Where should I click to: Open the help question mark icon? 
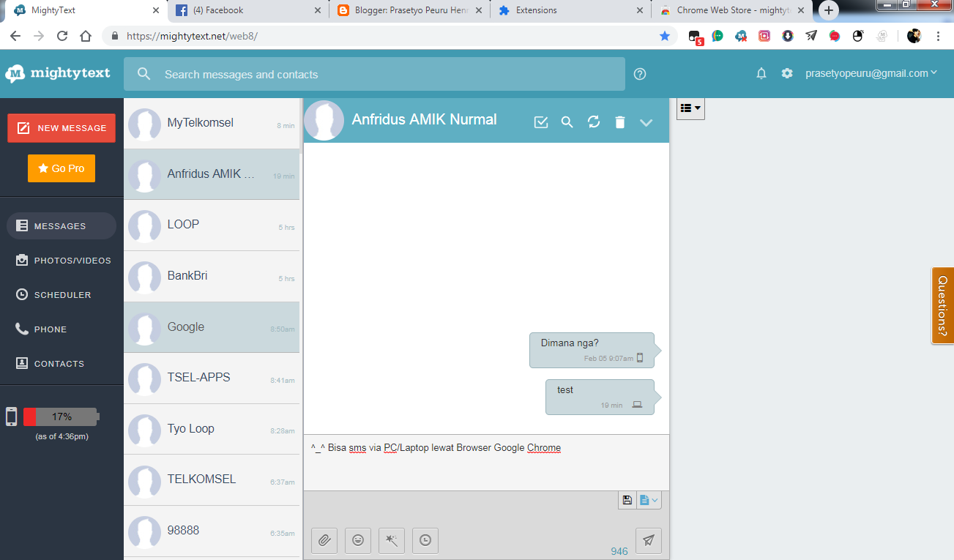pos(640,74)
